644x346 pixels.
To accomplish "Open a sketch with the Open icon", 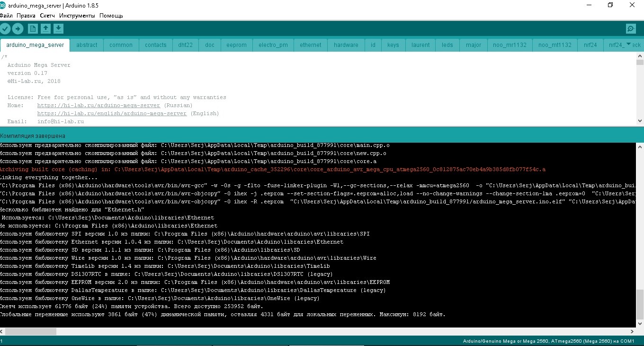I will [45, 29].
